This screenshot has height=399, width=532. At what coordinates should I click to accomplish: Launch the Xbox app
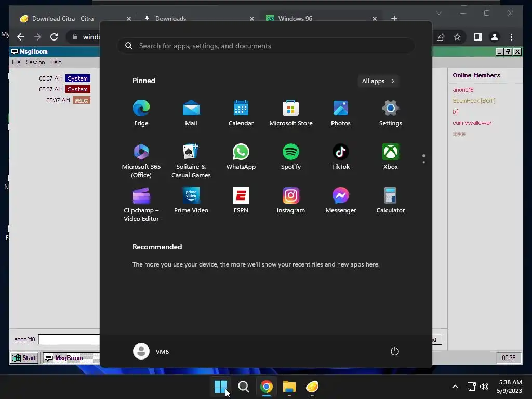coord(391,157)
